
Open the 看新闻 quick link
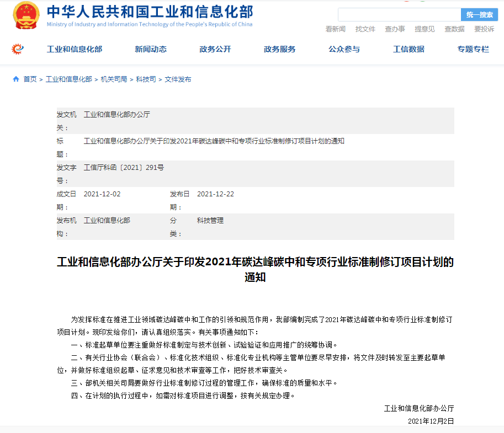pyautogui.click(x=335, y=29)
